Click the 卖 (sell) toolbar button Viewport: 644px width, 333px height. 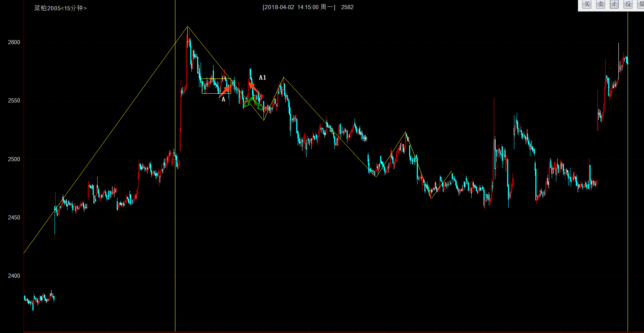pos(601,5)
